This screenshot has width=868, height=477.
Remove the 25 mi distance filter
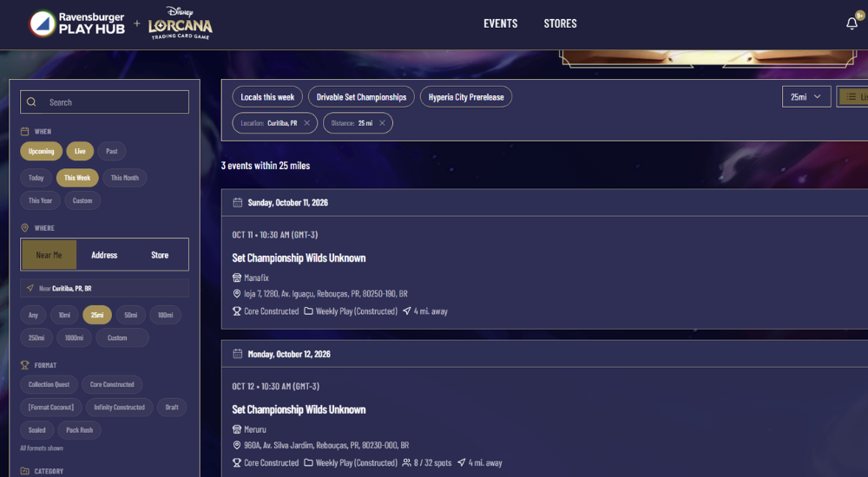click(382, 123)
